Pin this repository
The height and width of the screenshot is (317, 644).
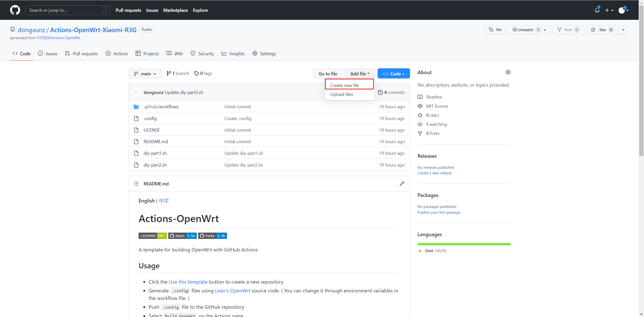(495, 30)
